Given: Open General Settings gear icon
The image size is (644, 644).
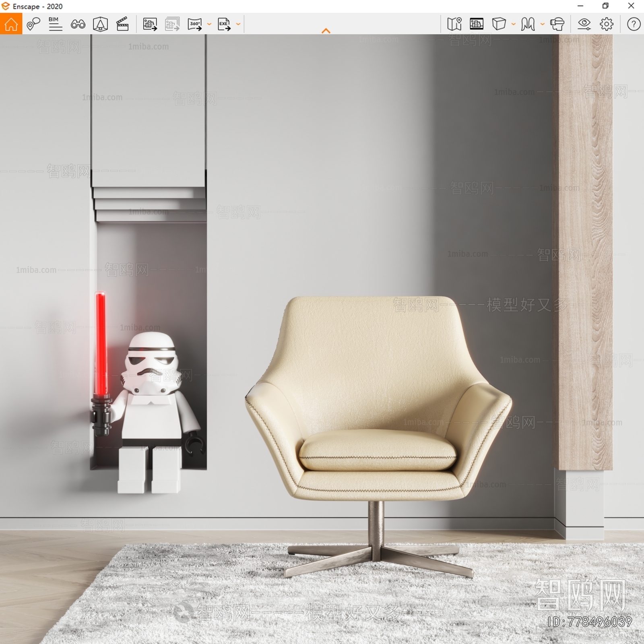Looking at the screenshot, I should pos(607,24).
